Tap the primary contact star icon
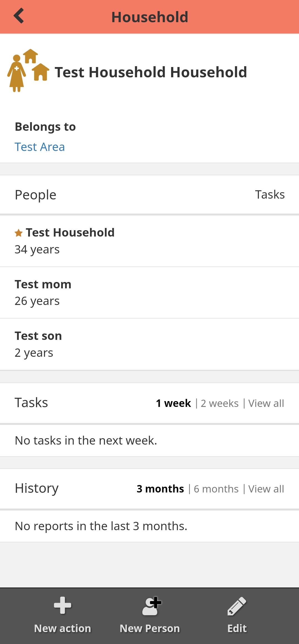The height and width of the screenshot is (644, 299). click(19, 233)
